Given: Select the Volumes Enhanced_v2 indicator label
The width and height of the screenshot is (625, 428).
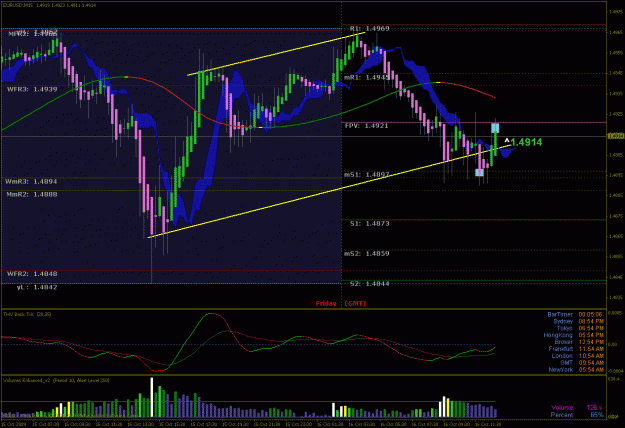Looking at the screenshot, I should pyautogui.click(x=56, y=381).
